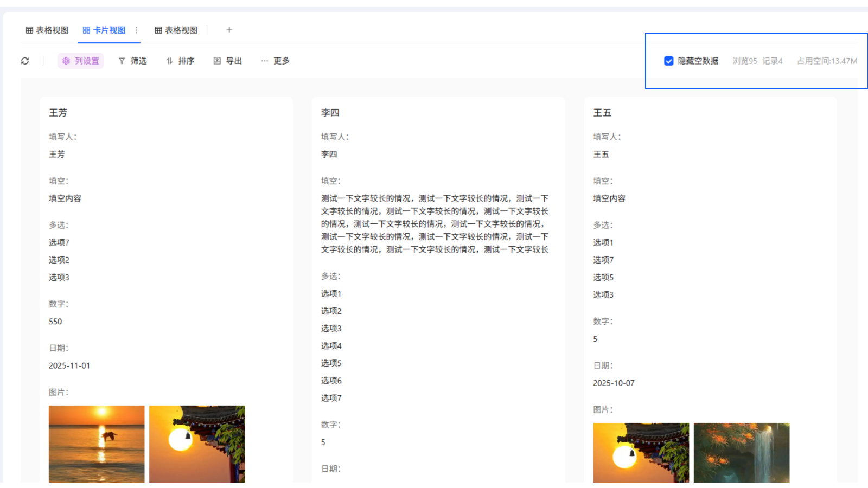
Task: Click the refresh data icon
Action: pyautogui.click(x=25, y=61)
